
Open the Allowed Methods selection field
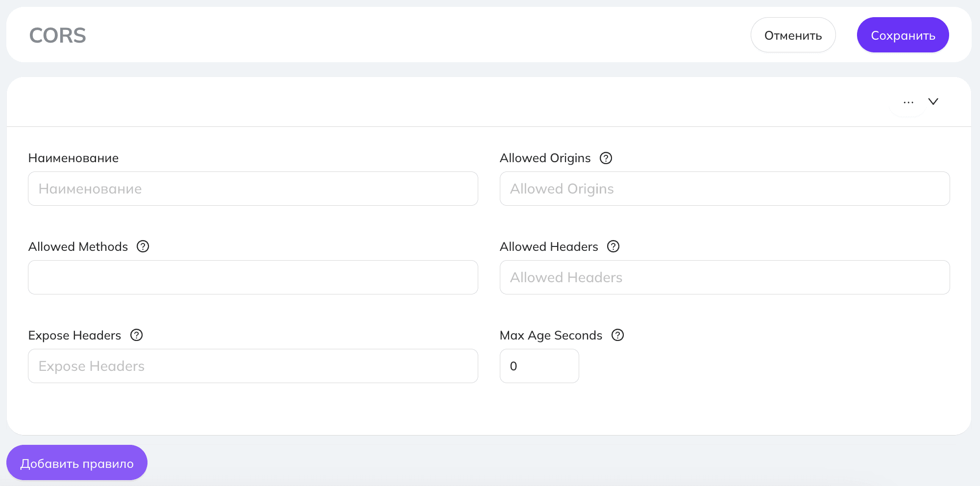click(253, 277)
